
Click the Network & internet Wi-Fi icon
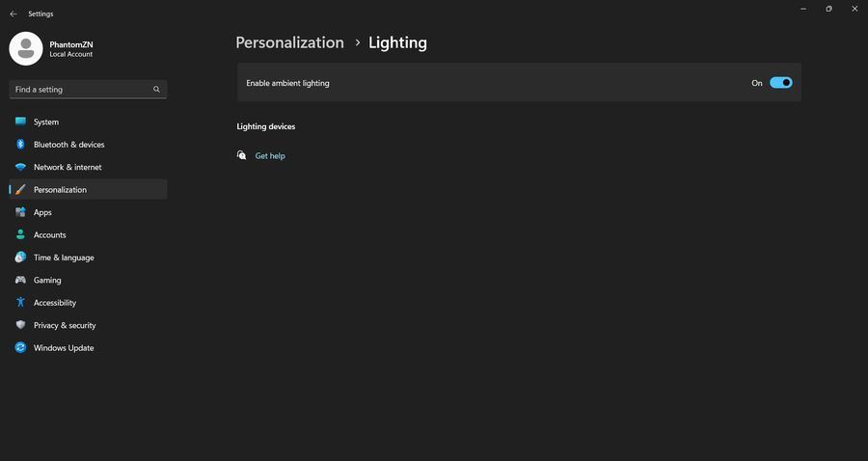point(20,167)
